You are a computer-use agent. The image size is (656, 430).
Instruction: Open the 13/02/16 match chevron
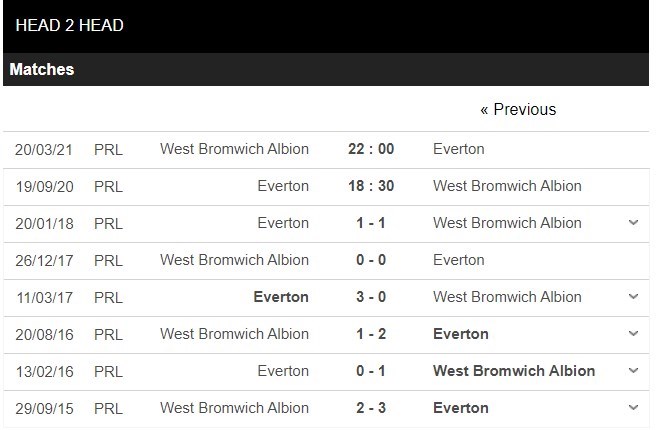633,371
